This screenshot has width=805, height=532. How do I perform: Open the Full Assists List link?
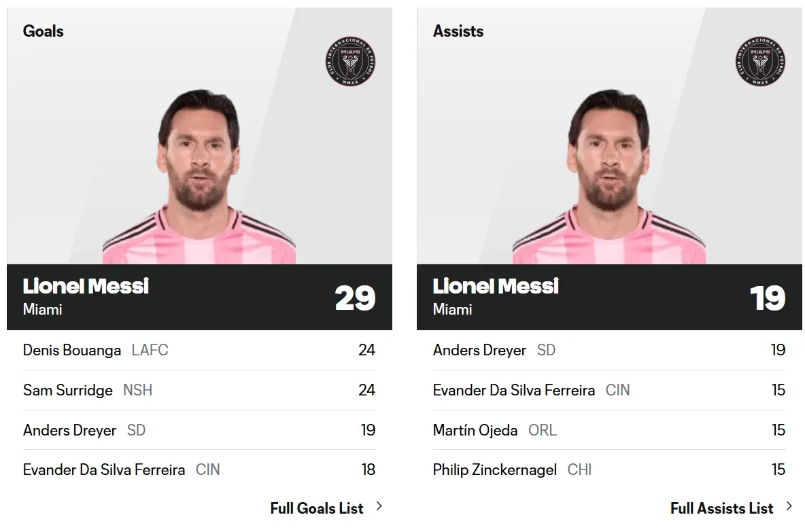coord(721,508)
